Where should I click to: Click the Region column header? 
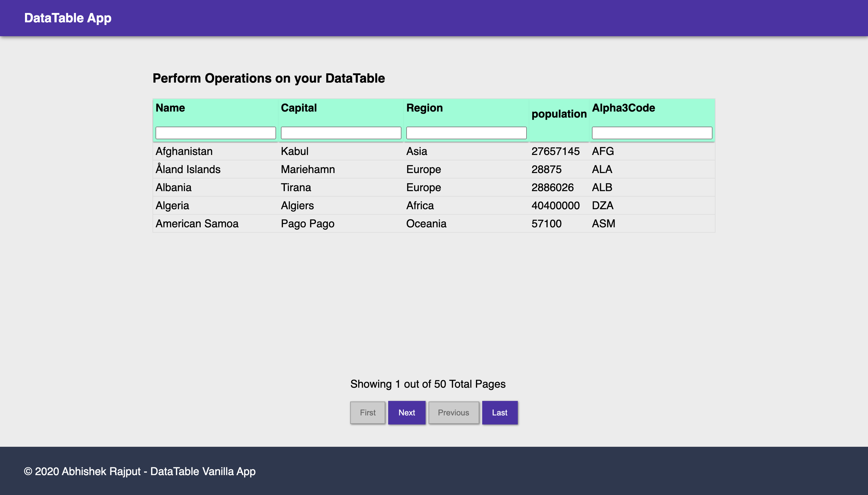point(424,108)
